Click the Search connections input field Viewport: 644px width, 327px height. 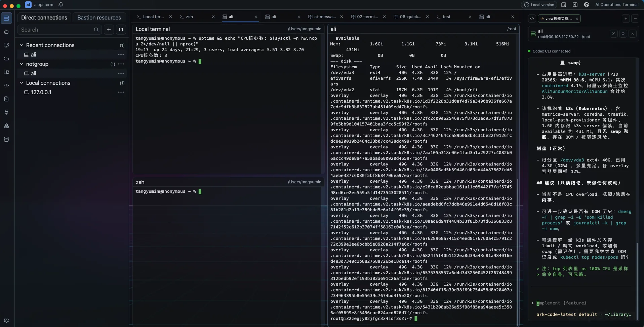point(57,30)
